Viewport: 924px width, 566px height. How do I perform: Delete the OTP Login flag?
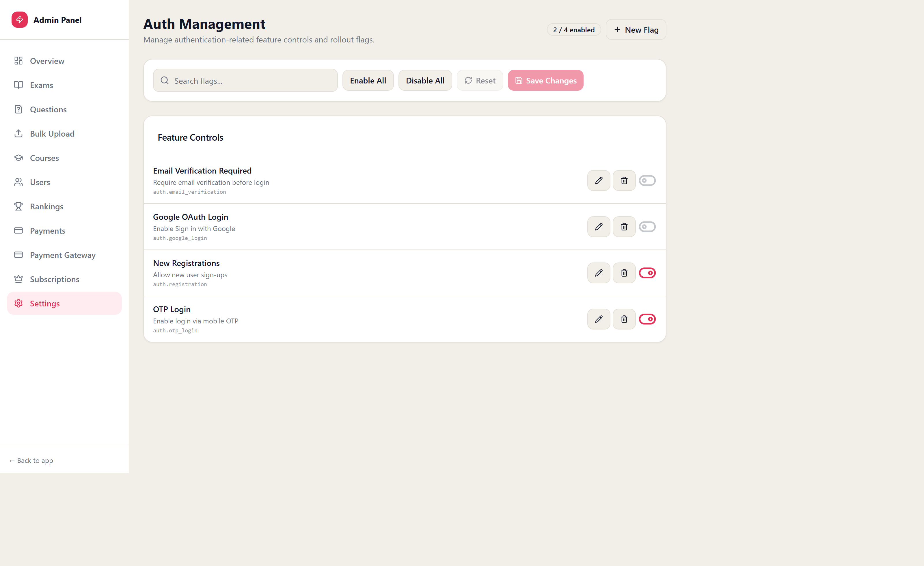624,319
